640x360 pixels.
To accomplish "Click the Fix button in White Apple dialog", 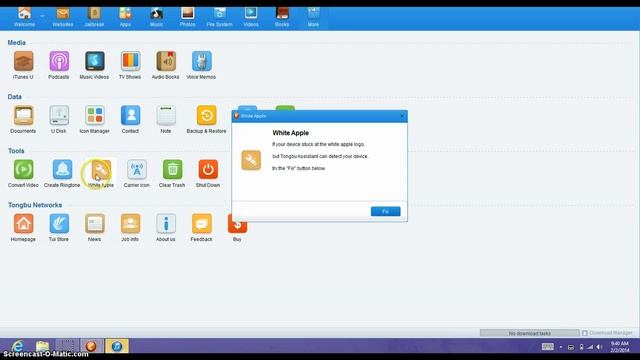I will tap(385, 211).
